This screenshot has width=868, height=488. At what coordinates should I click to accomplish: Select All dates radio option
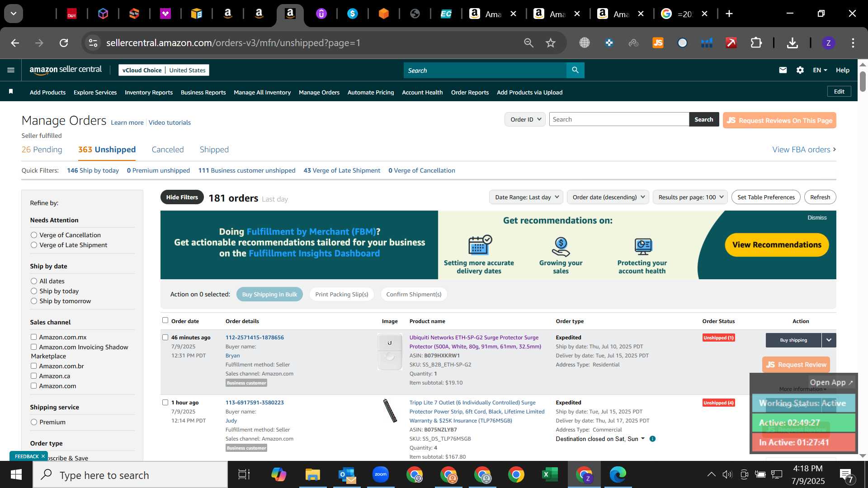point(34,281)
